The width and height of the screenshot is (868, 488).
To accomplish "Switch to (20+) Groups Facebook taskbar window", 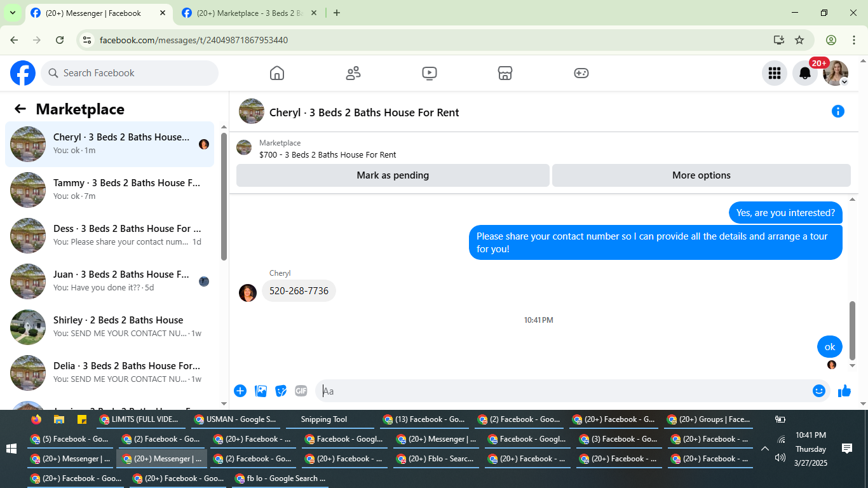I will pyautogui.click(x=709, y=419).
